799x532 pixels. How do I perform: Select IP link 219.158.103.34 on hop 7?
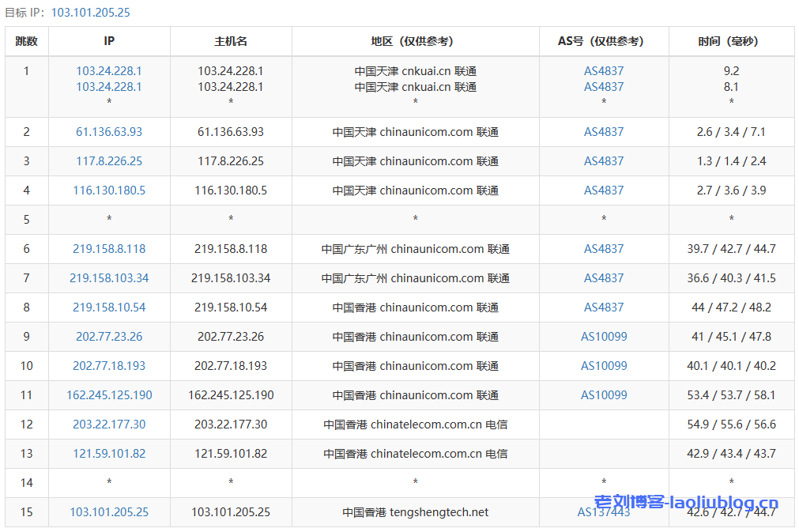108,278
